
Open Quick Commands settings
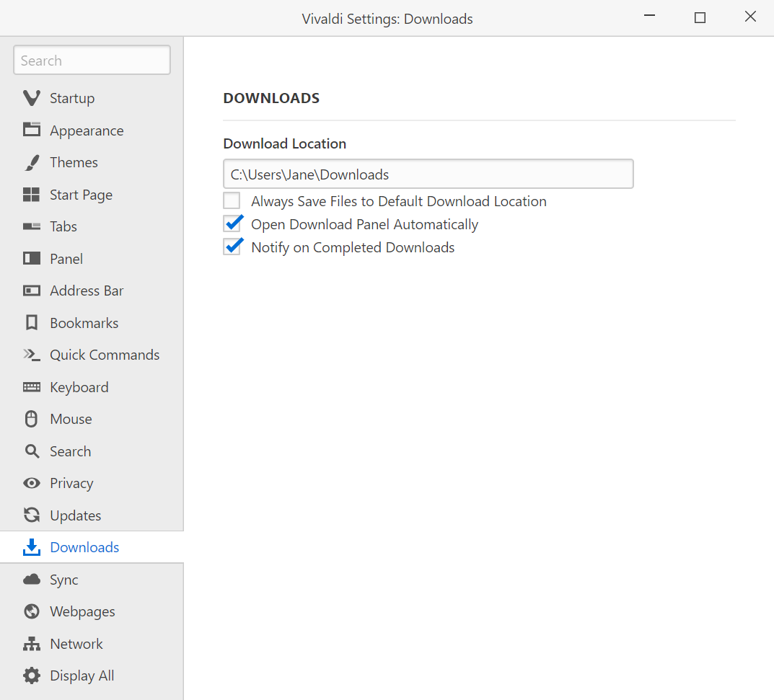tap(105, 355)
